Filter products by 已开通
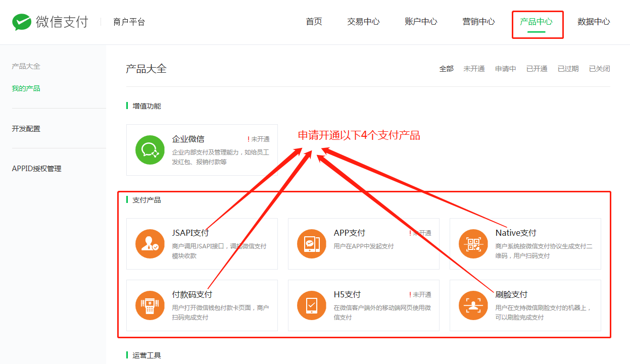This screenshot has height=364, width=630. tap(537, 69)
